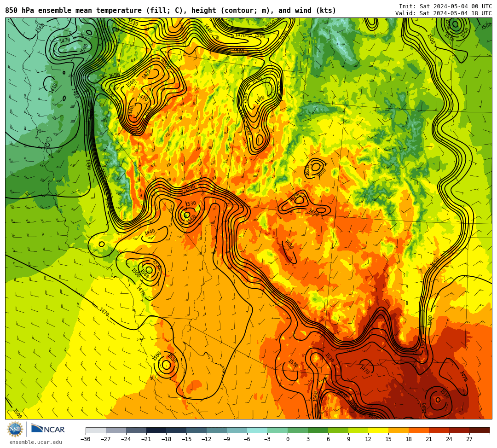Pick the -6 to -3 aqua swatch
This screenshot has height=448, width=497.
tap(257, 430)
